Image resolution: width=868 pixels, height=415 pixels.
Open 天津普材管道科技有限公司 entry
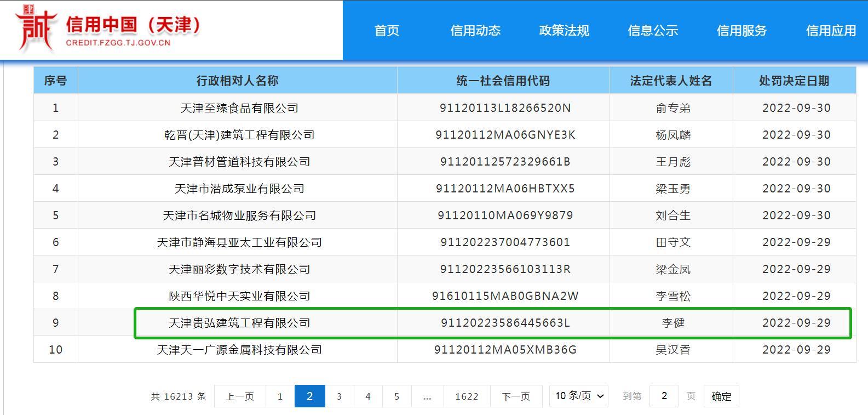pyautogui.click(x=239, y=162)
